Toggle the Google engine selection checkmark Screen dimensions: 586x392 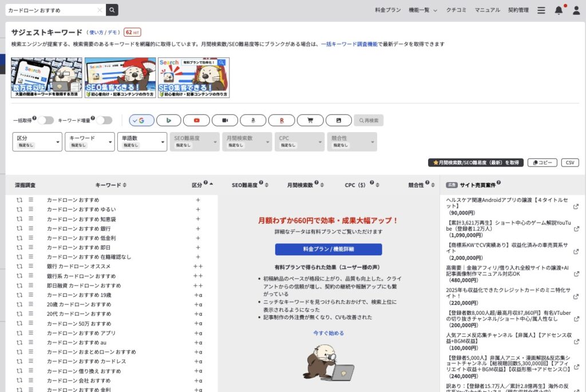136,120
